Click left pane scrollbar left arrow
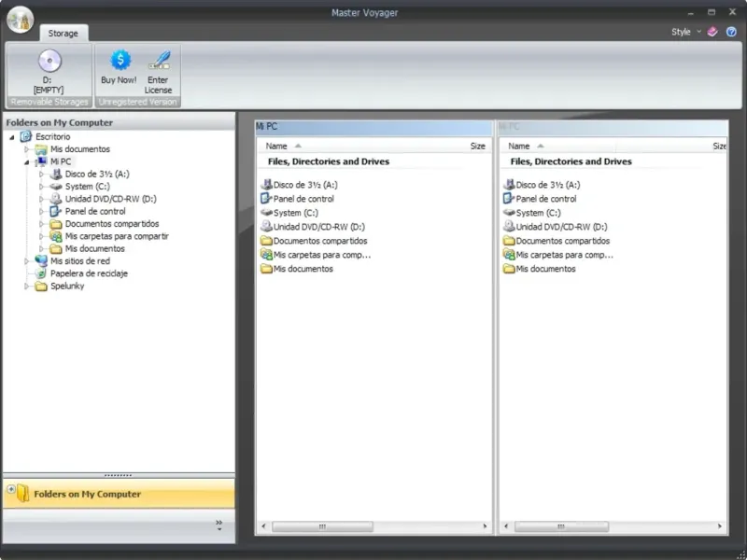Image resolution: width=747 pixels, height=560 pixels. coord(263,526)
